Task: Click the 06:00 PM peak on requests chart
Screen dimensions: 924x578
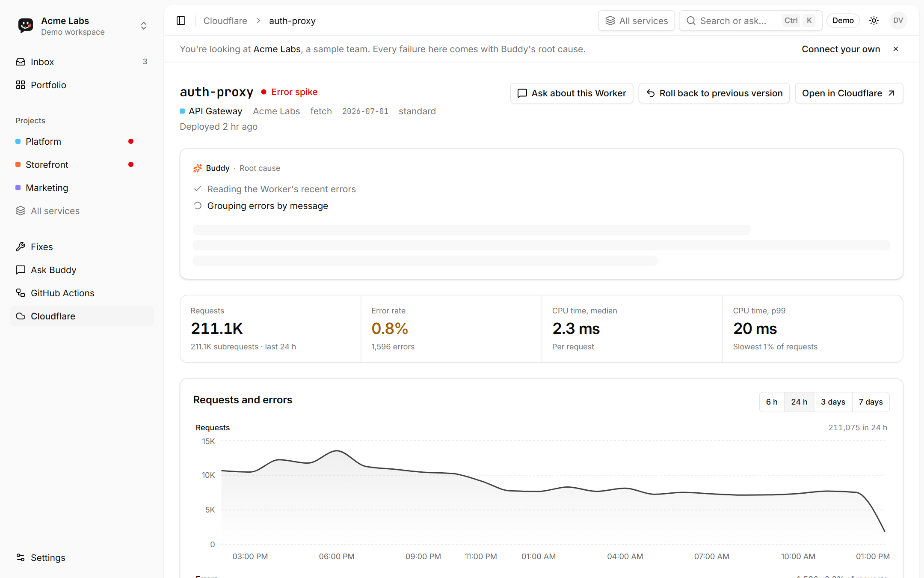Action: [337, 451]
